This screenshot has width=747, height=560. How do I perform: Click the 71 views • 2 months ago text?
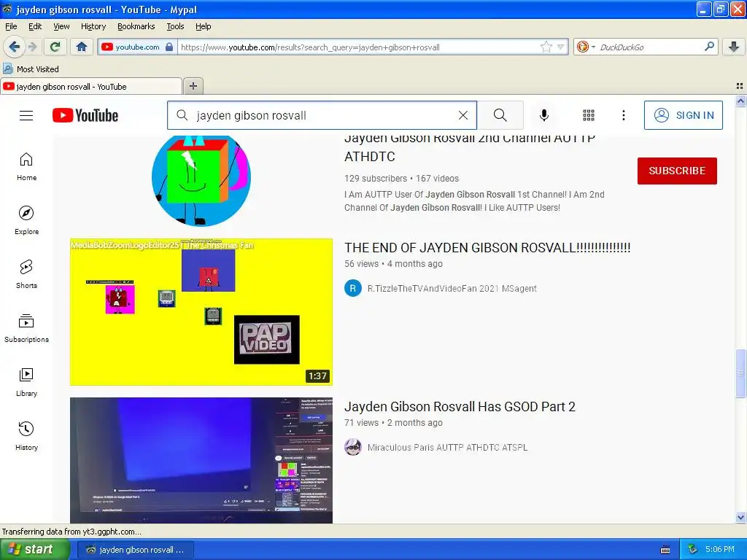(393, 423)
